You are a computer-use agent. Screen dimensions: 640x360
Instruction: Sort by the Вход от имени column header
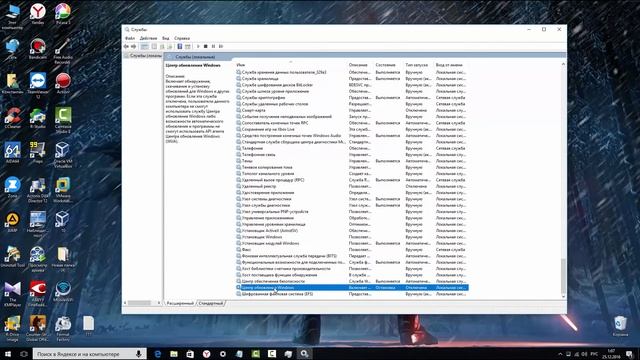[451, 65]
